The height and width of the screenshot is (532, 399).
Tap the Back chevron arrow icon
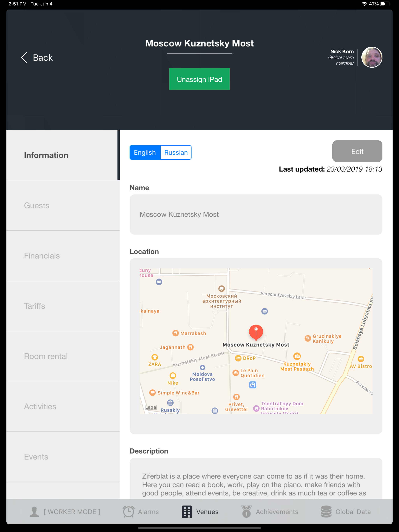(x=24, y=57)
